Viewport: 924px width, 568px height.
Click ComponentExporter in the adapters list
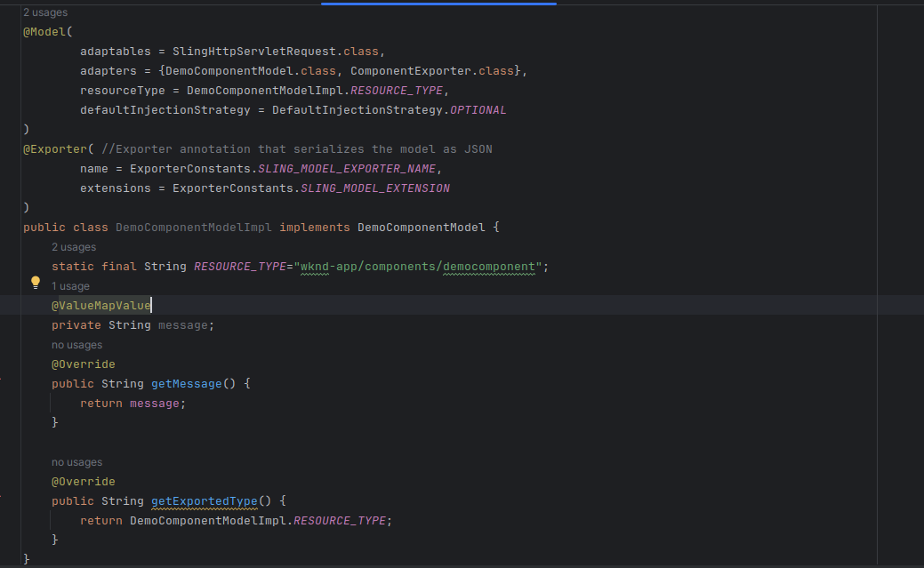coord(411,71)
